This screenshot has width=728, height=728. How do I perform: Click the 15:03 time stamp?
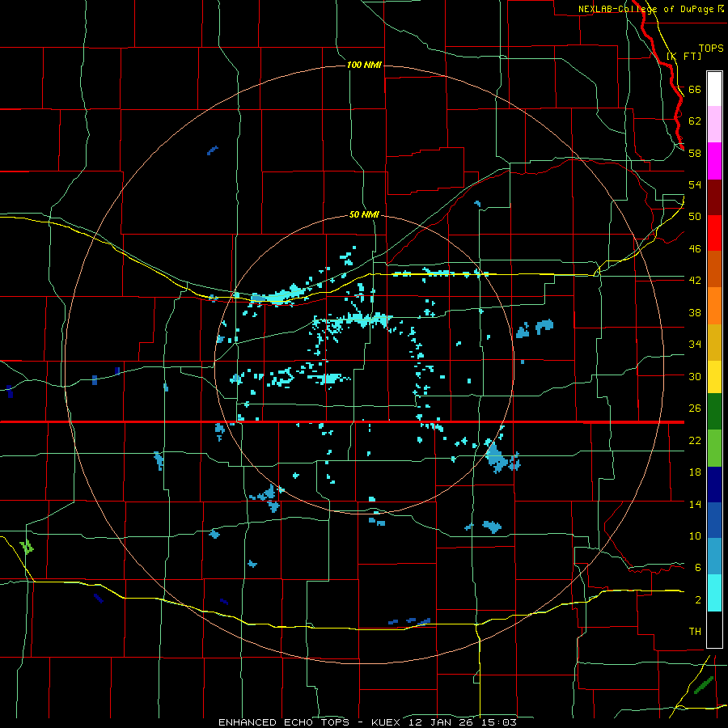tap(501, 722)
